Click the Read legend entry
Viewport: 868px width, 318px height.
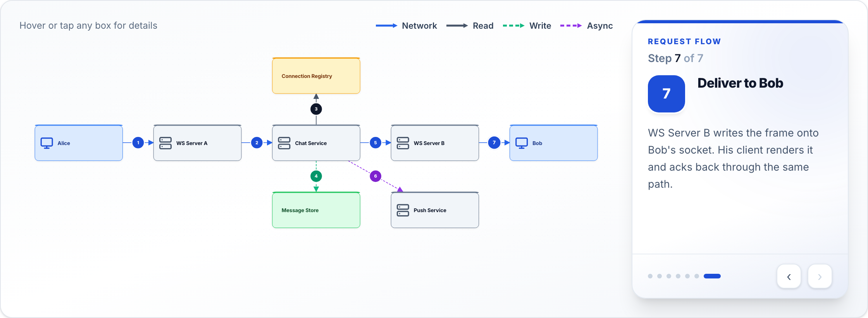470,26
